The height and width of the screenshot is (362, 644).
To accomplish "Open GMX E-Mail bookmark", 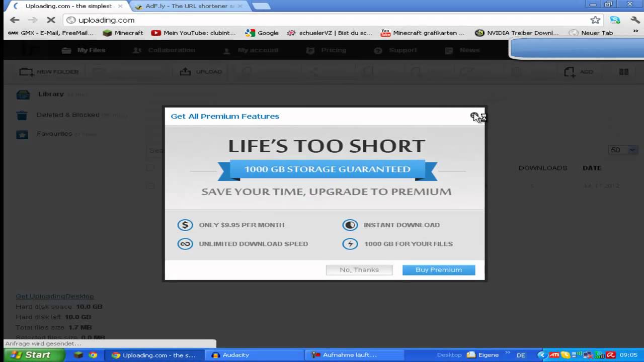I will click(51, 33).
